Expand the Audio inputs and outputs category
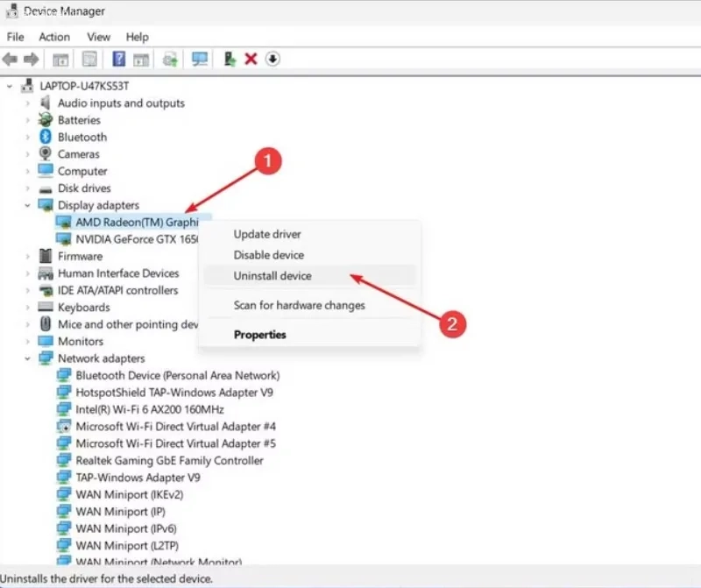This screenshot has width=701, height=588. (27, 103)
